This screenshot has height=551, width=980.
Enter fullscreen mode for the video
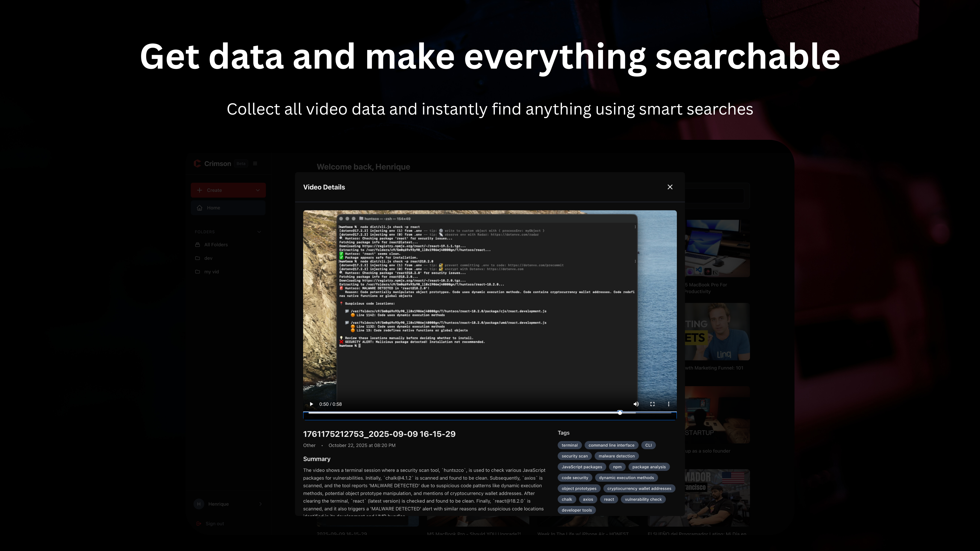tap(653, 404)
